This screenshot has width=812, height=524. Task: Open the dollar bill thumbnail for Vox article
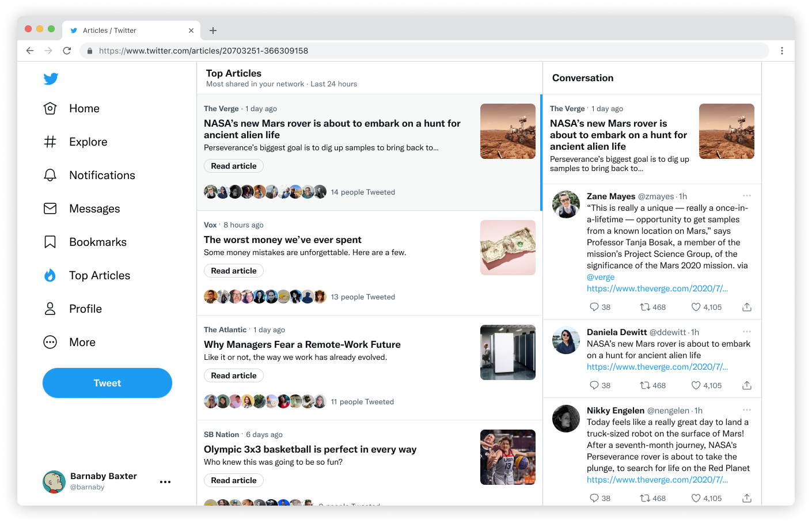pyautogui.click(x=508, y=248)
